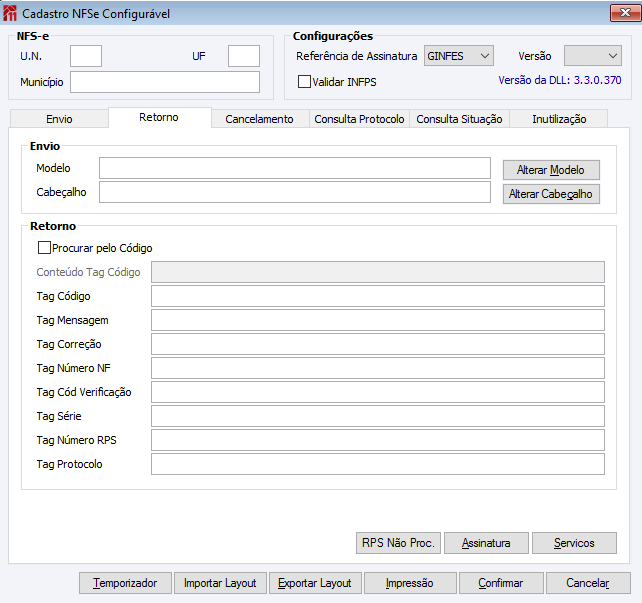The height and width of the screenshot is (603, 642).
Task: Open the Referência de Assinatura dropdown
Action: pos(459,56)
